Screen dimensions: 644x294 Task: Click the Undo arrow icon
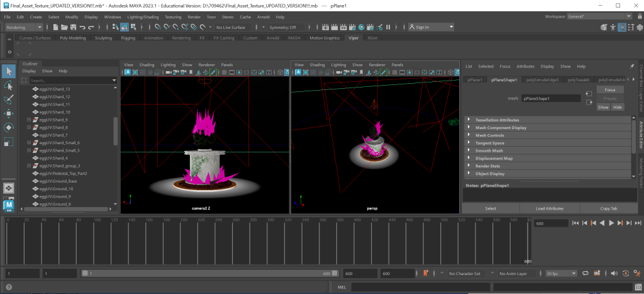[x=83, y=27]
